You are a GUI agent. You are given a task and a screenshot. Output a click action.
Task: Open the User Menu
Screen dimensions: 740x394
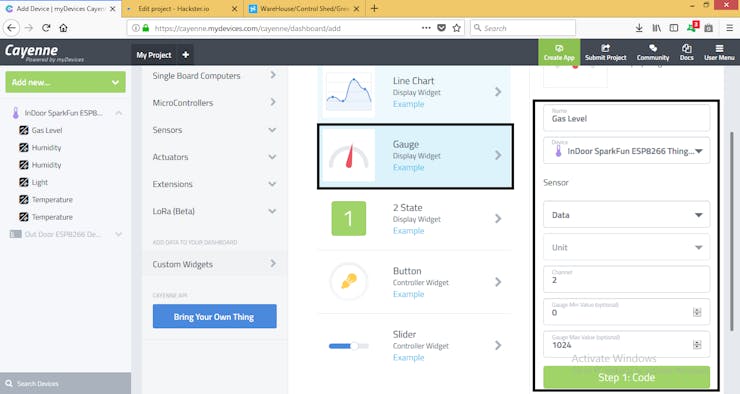pos(719,52)
